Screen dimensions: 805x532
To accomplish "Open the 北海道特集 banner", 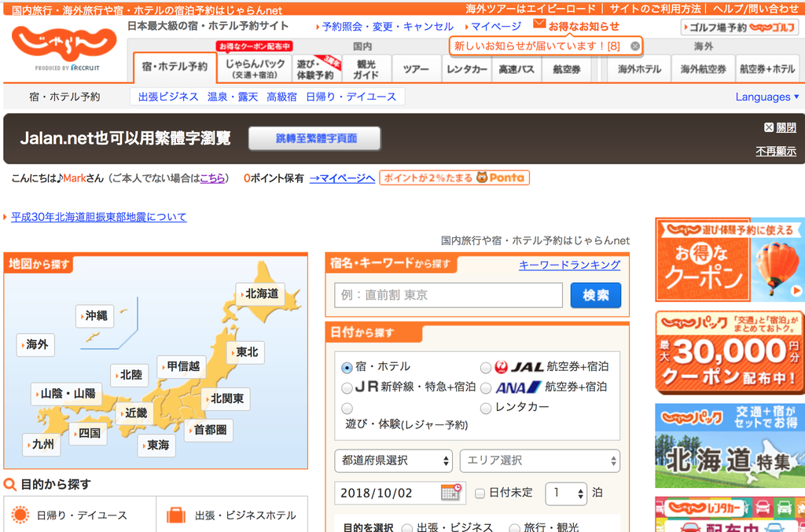I will click(730, 446).
